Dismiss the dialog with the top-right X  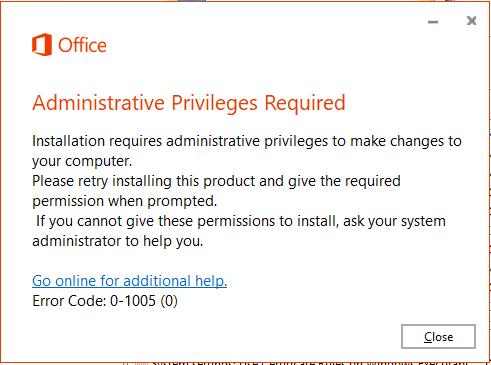pyautogui.click(x=471, y=21)
